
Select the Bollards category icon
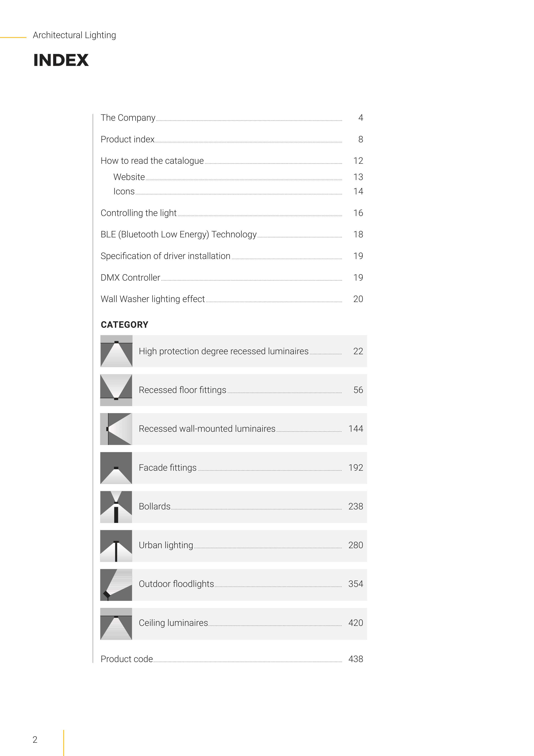116,506
